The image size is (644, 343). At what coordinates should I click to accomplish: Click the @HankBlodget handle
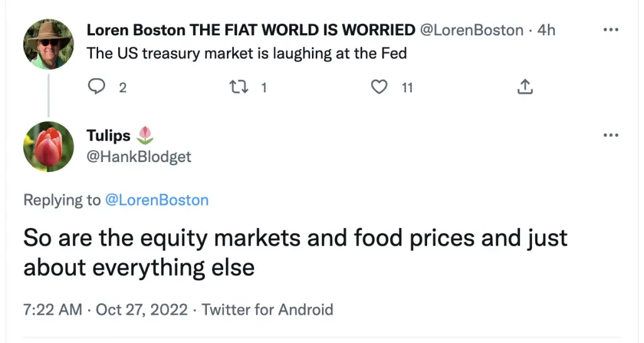138,156
